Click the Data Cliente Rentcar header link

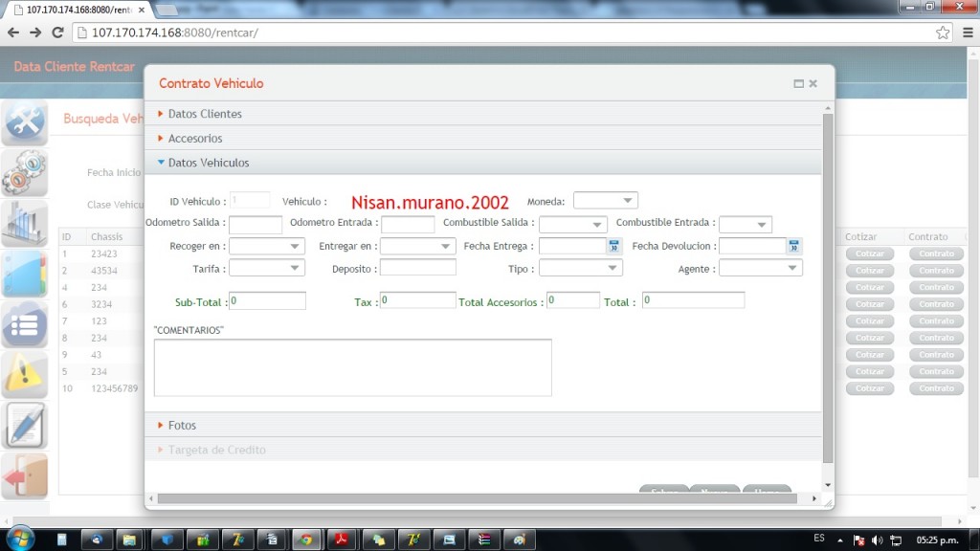coord(74,66)
